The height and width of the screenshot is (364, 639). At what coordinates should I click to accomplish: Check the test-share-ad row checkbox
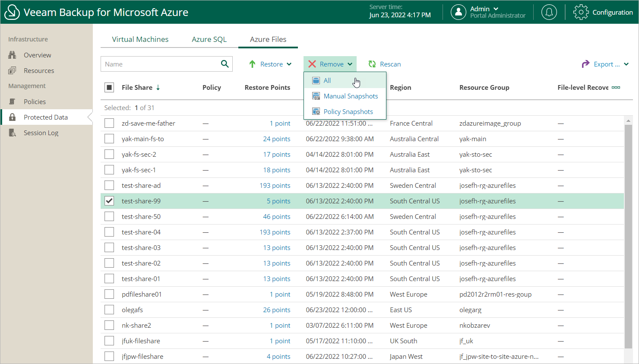click(x=109, y=185)
